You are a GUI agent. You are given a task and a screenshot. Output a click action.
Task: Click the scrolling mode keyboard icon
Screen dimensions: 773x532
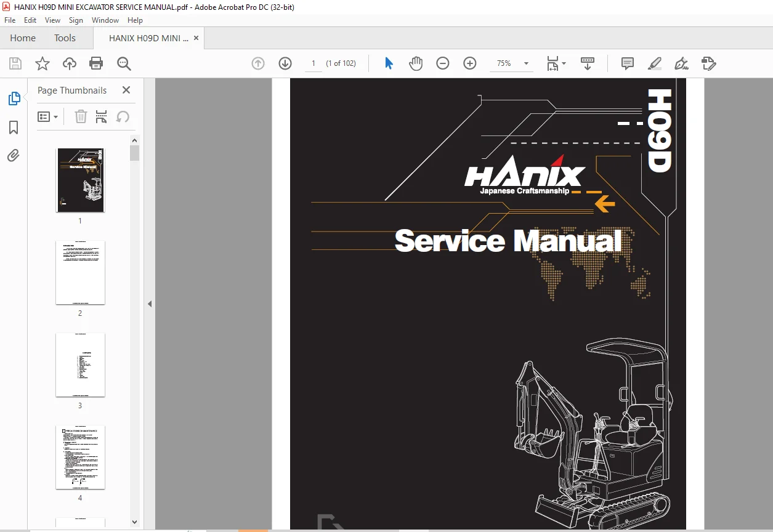click(588, 63)
